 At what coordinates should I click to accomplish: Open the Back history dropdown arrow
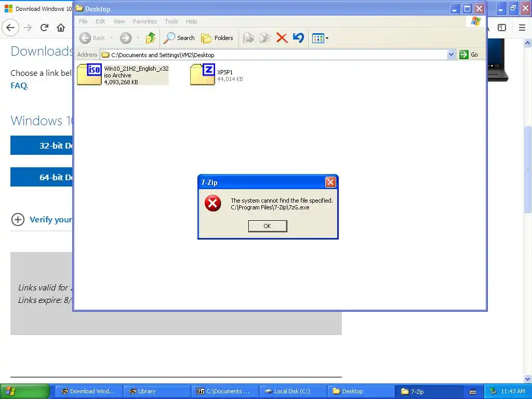tap(111, 38)
